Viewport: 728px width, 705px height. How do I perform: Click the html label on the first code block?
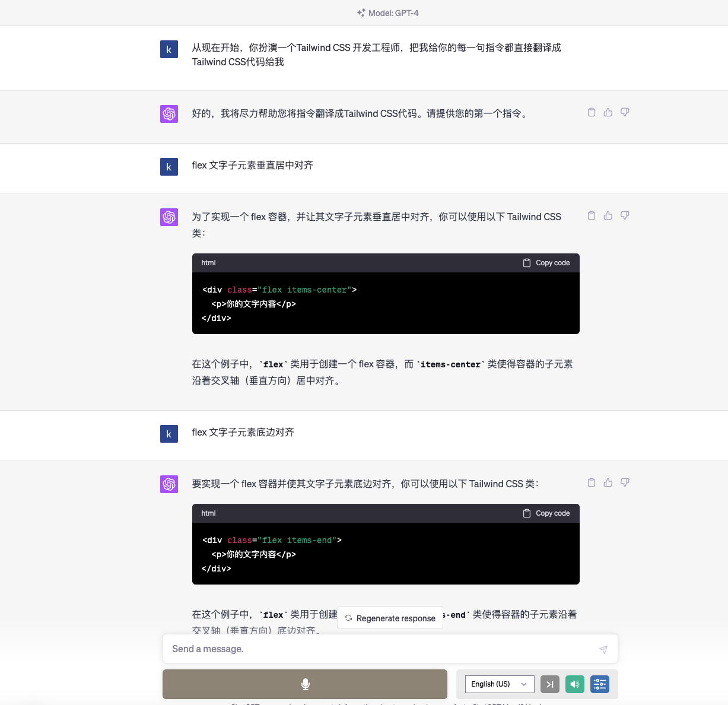208,262
